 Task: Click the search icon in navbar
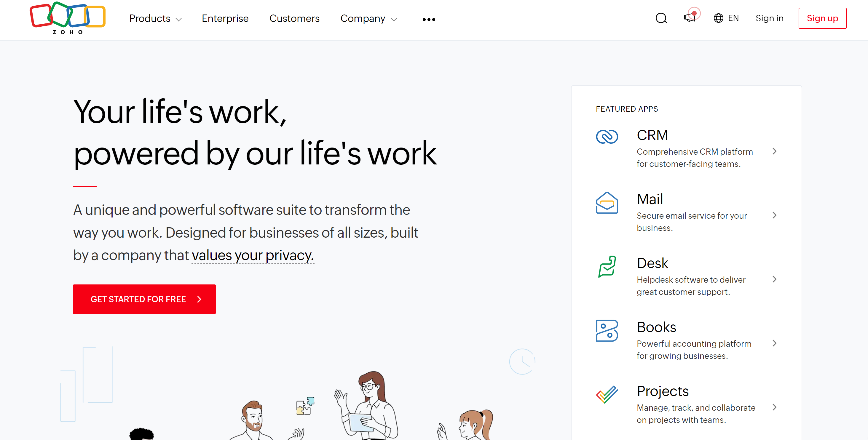point(660,19)
